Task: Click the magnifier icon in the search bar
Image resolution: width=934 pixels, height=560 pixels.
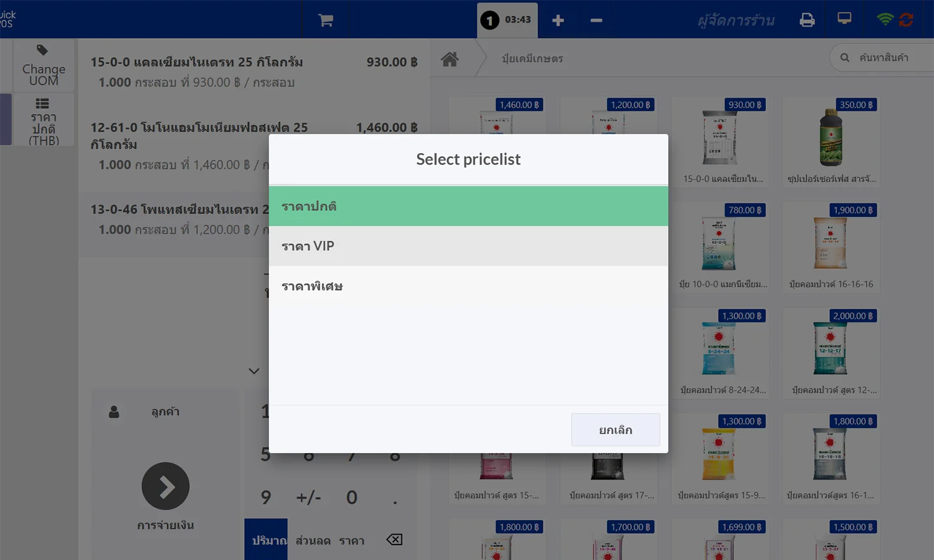Action: pyautogui.click(x=844, y=57)
